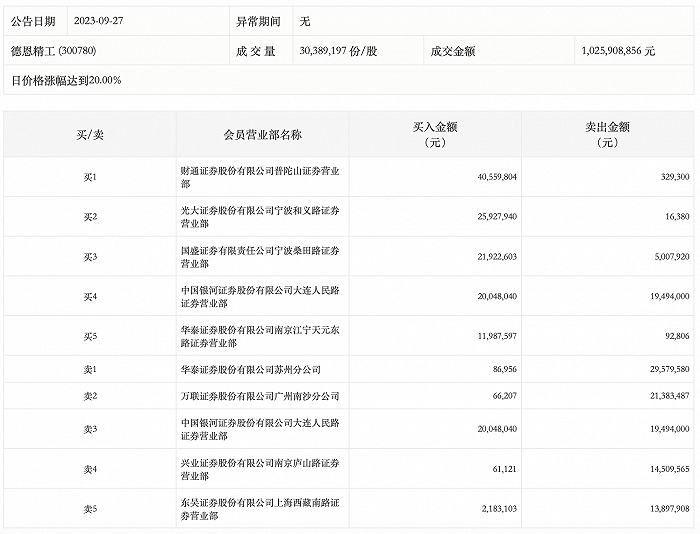Click 光大证券宁波和义路证券营业部 branch name
This screenshot has width=700, height=534.
click(x=260, y=217)
